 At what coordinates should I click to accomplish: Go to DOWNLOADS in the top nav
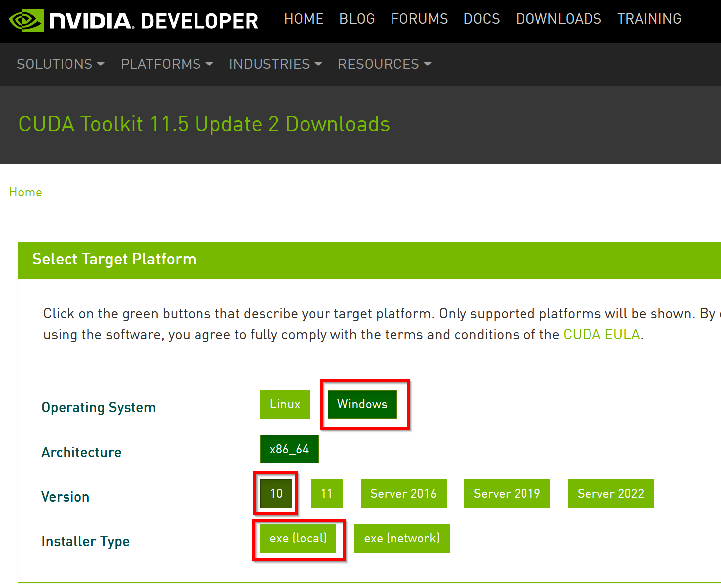click(x=559, y=19)
